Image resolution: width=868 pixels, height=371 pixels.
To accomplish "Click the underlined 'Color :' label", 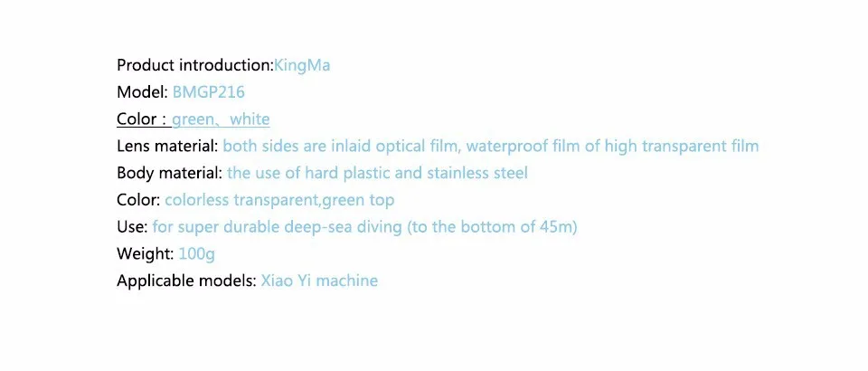I will 142,119.
